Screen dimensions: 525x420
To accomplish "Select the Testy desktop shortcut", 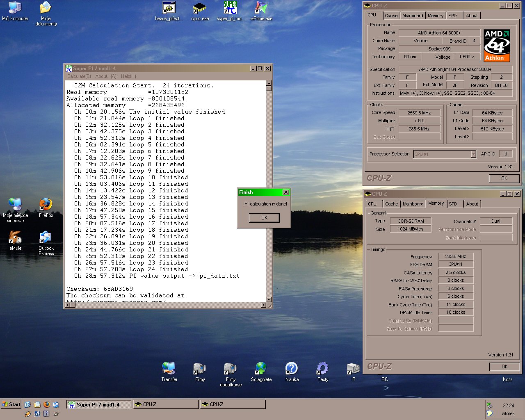I will coord(323,372).
